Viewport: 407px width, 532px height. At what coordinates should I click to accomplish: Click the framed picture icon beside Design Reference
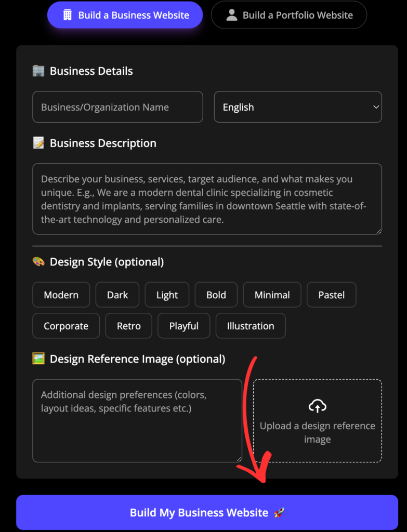coord(38,358)
